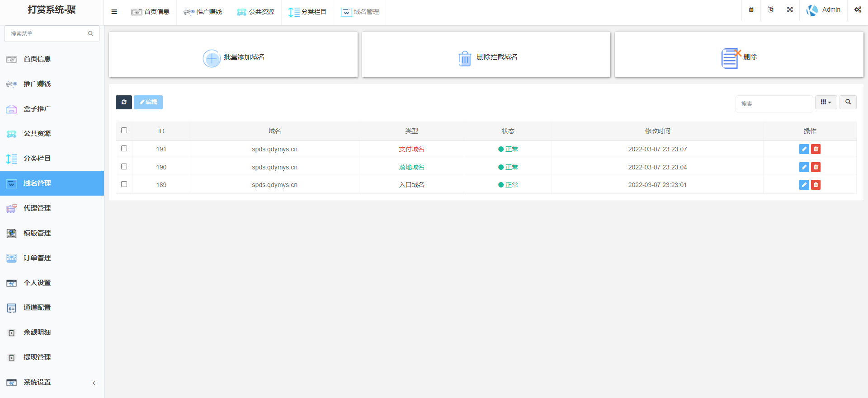Screen dimensions: 868x398
Task: Toggle fullscreen mode icon in header
Action: [790, 9]
